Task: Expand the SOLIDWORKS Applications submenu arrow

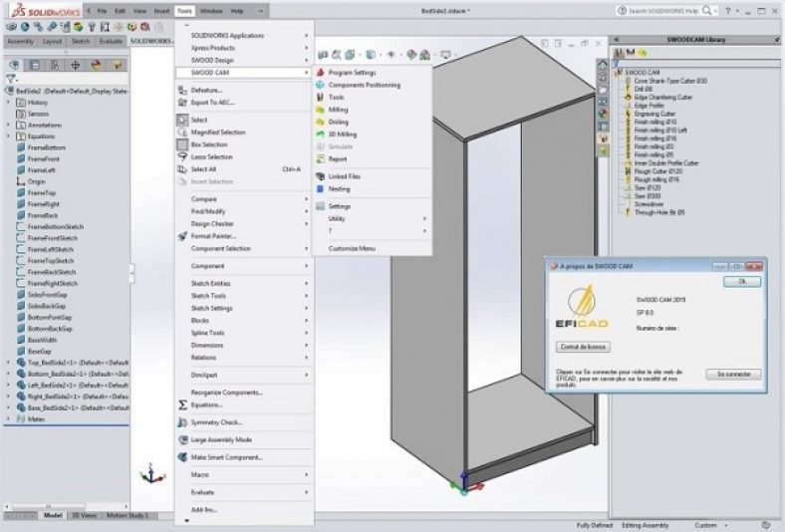Action: (x=307, y=36)
